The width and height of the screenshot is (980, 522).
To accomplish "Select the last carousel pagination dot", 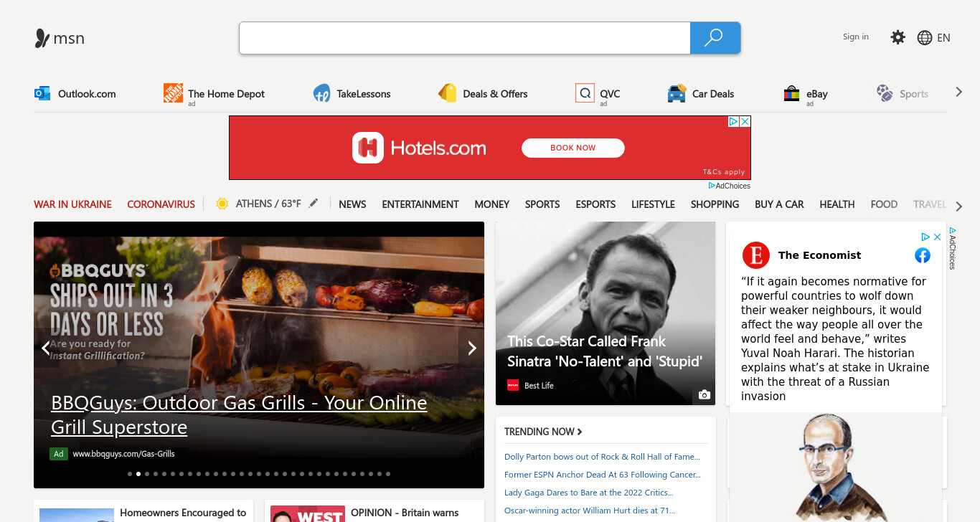I will [388, 474].
